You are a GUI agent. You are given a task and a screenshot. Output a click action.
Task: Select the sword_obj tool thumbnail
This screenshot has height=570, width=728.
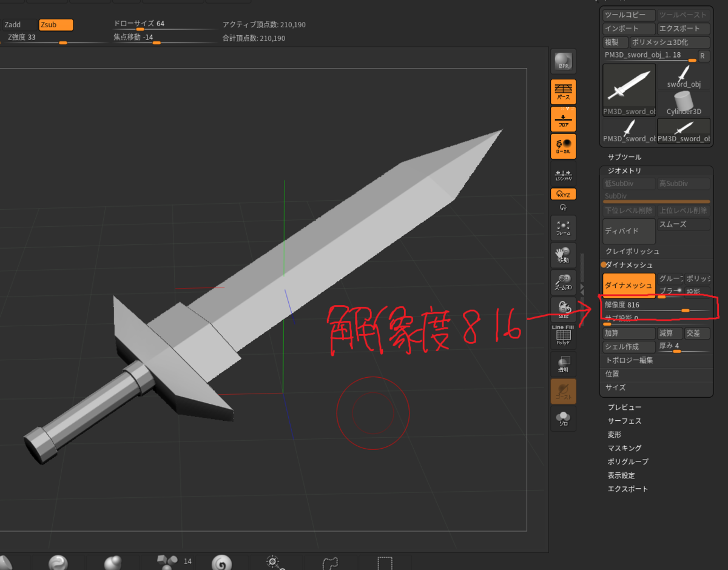pyautogui.click(x=684, y=76)
